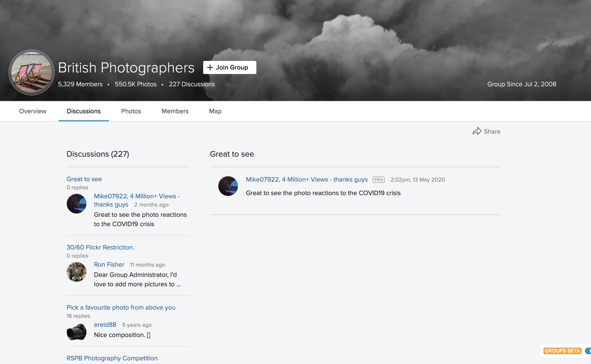591x364 pixels.
Task: Open the 30/60 Flickr Restriction thread
Action: click(x=100, y=247)
